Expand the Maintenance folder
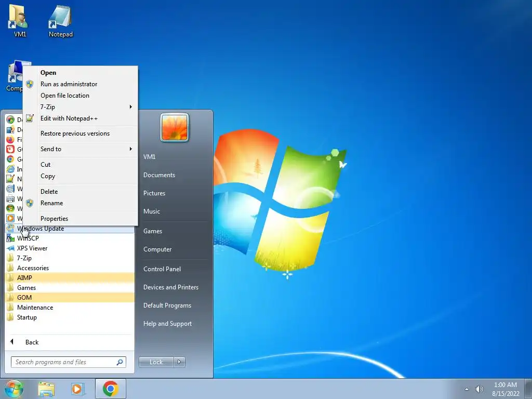The width and height of the screenshot is (532, 399). 70,308
